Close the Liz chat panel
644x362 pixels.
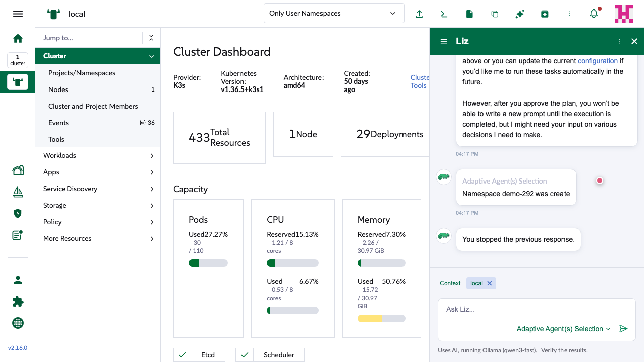(634, 41)
